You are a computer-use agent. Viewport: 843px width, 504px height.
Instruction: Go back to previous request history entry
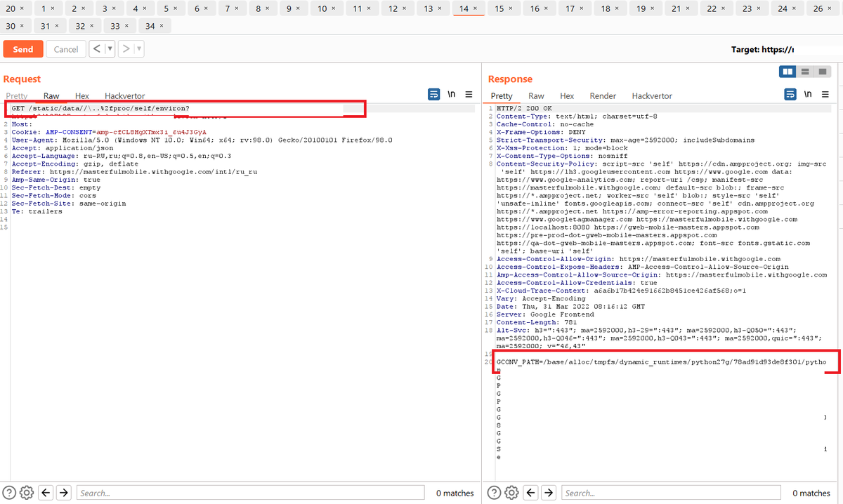pyautogui.click(x=97, y=49)
